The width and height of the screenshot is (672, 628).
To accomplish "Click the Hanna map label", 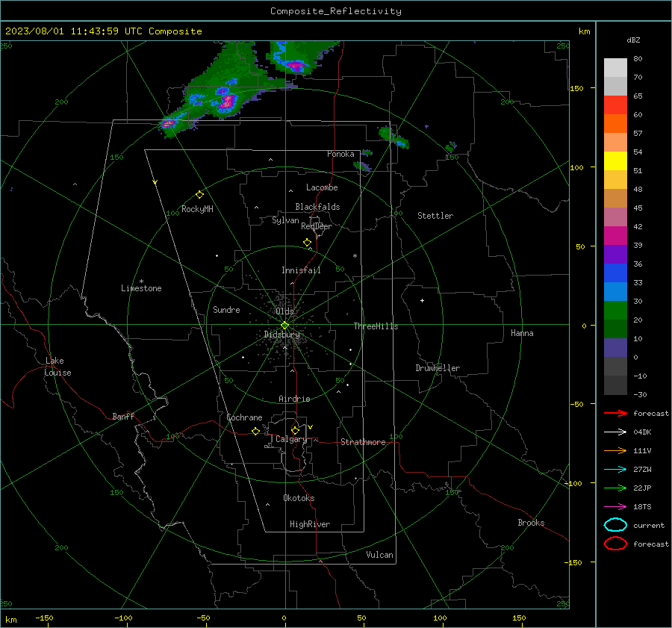I will click(522, 333).
